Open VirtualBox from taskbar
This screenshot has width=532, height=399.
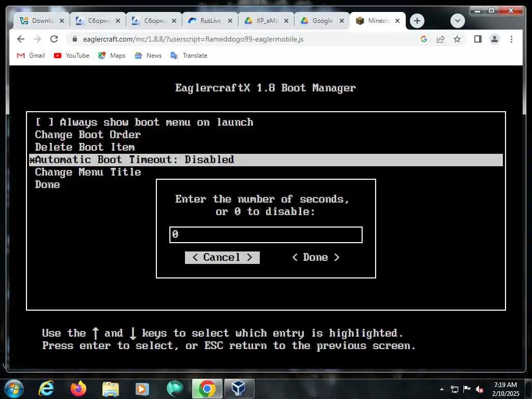[239, 389]
